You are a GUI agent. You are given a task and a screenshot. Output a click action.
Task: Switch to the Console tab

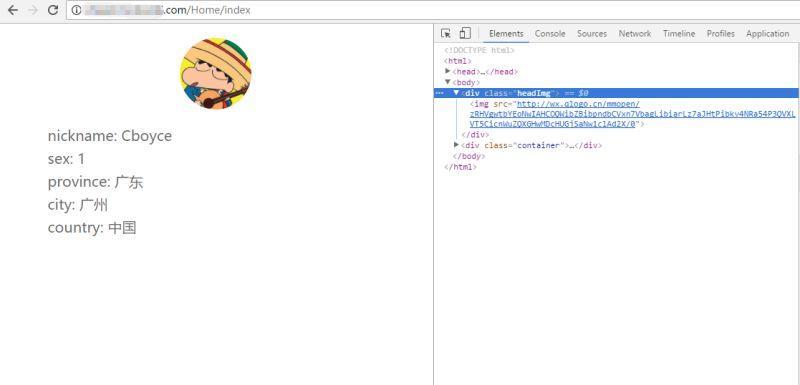[x=550, y=34]
